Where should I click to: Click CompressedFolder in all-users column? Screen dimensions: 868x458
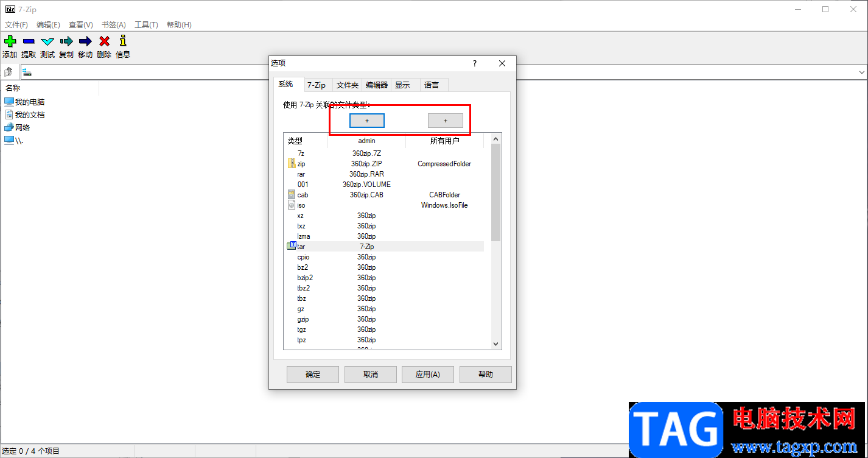[444, 164]
